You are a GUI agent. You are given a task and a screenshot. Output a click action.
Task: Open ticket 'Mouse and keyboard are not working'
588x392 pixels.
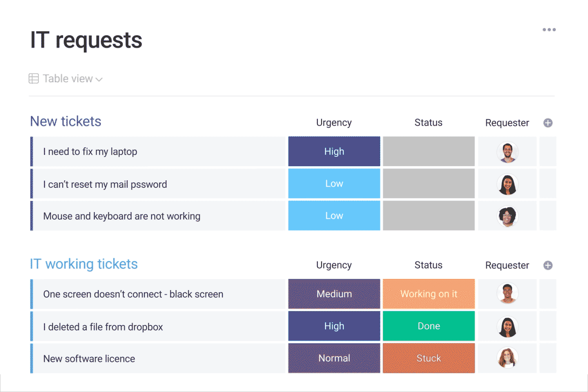pos(122,216)
